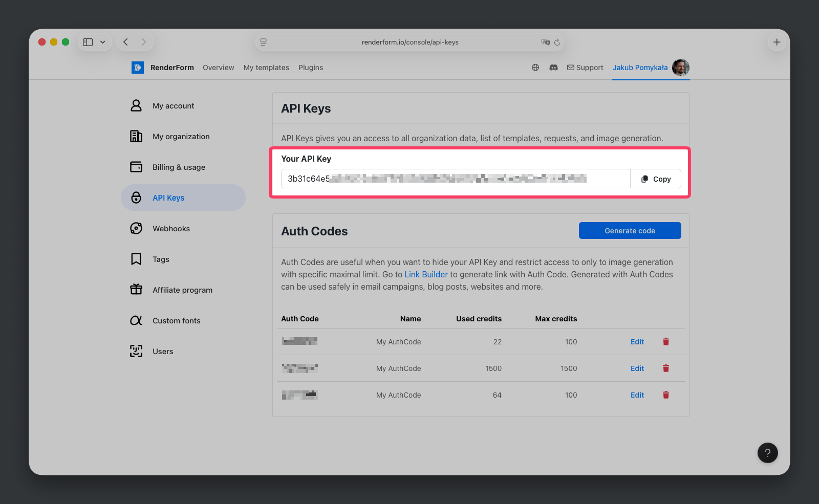
Task: Follow the Link Builder link
Action: tap(426, 274)
